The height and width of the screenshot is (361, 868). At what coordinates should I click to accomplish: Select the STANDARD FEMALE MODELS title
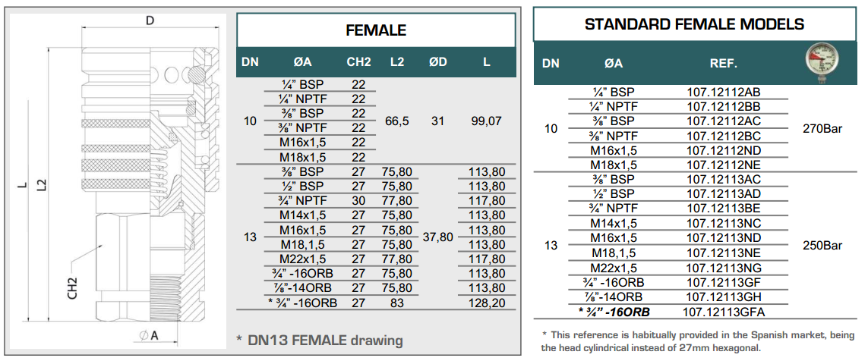coord(694,24)
